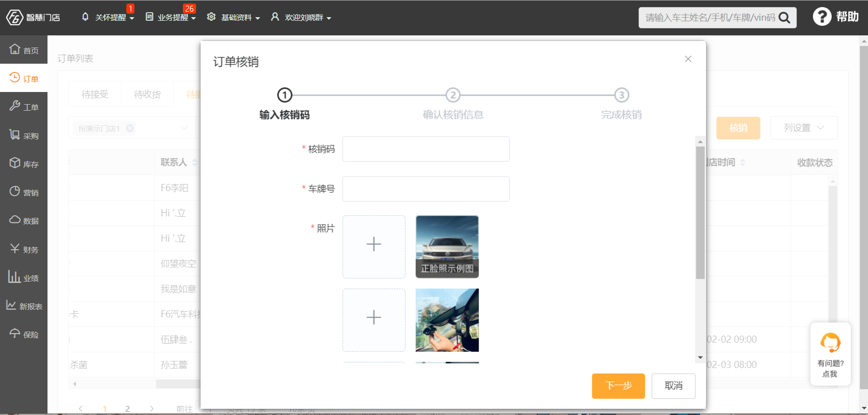This screenshot has width=868, height=415.
Task: View the dashcam example photo thumbnail
Action: click(x=447, y=320)
